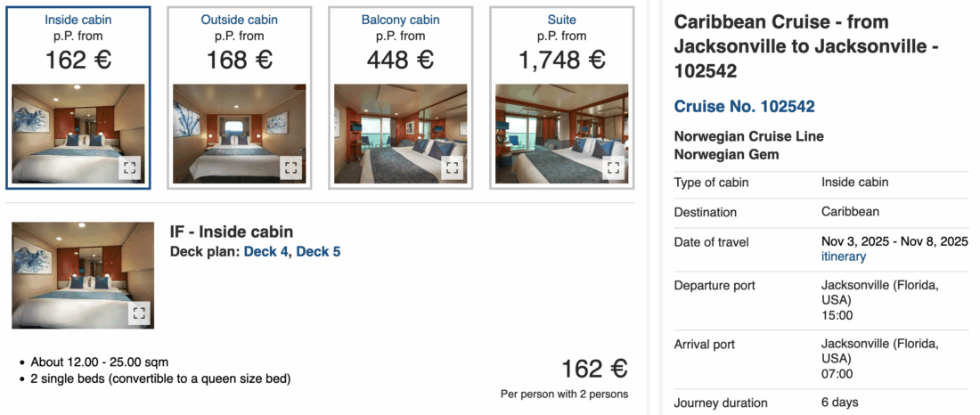980x415 pixels.
Task: Click the Cruise No. 102542 heading
Action: pos(744,107)
